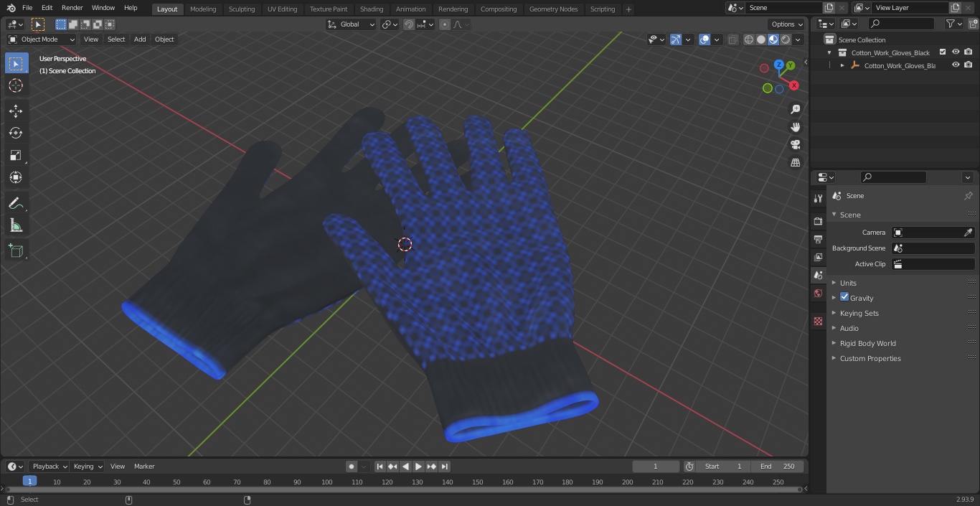This screenshot has height=506, width=980.
Task: Toggle proportional editing
Action: click(445, 24)
